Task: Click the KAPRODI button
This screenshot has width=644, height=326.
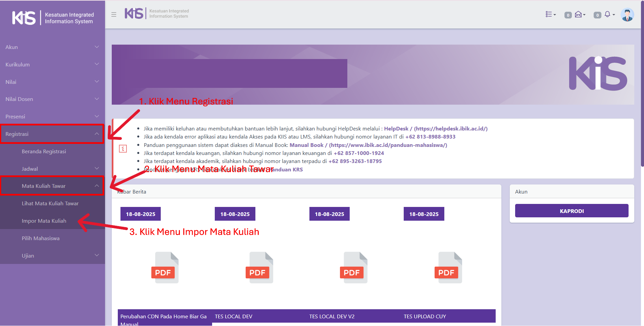Action: pyautogui.click(x=572, y=211)
